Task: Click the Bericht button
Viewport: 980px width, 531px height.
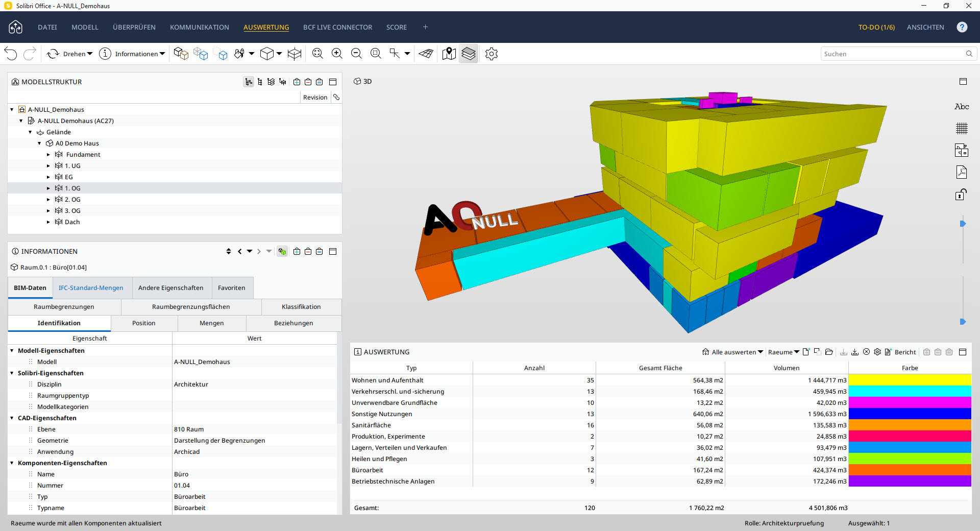Action: (x=900, y=352)
